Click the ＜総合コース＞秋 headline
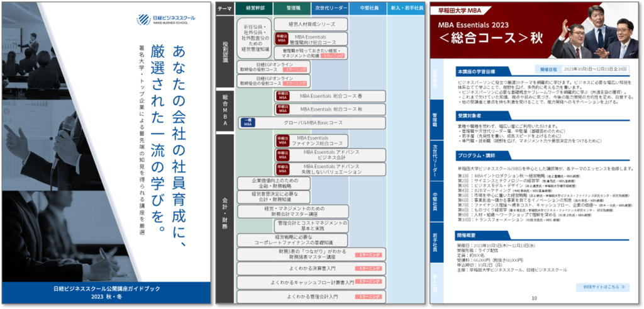644x309 pixels. (x=489, y=38)
